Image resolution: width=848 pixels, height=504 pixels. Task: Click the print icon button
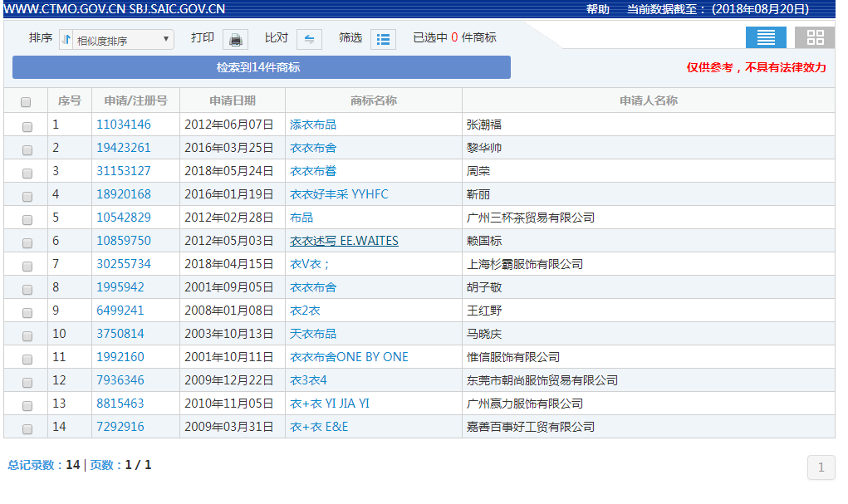[235, 40]
